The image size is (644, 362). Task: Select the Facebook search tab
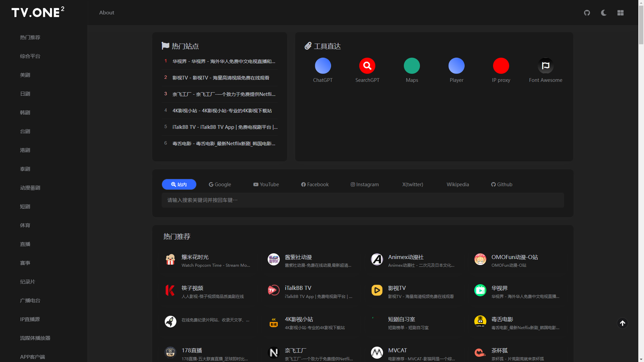coord(315,184)
